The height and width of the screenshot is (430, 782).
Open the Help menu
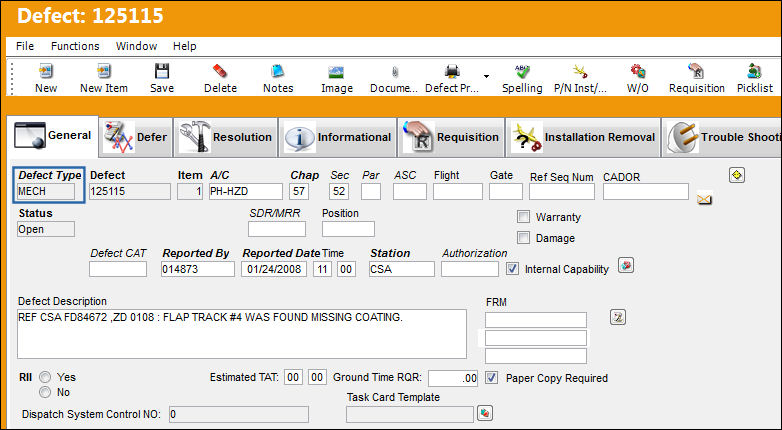[185, 46]
